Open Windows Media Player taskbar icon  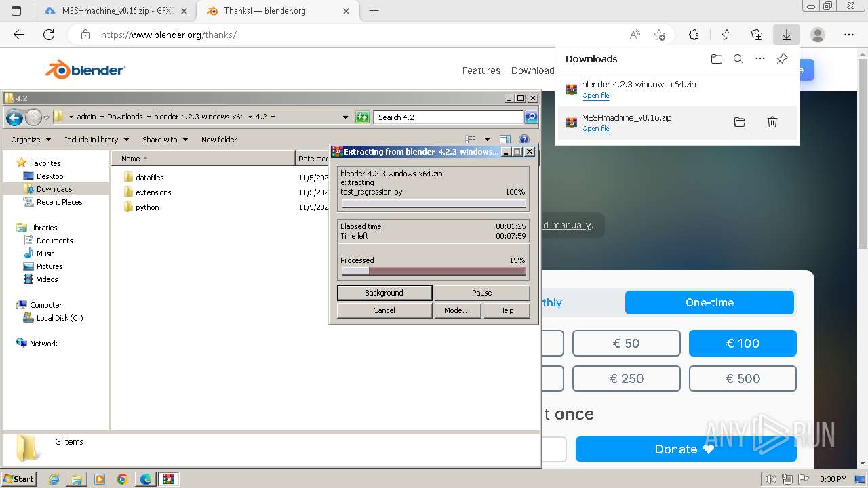pyautogui.click(x=100, y=479)
